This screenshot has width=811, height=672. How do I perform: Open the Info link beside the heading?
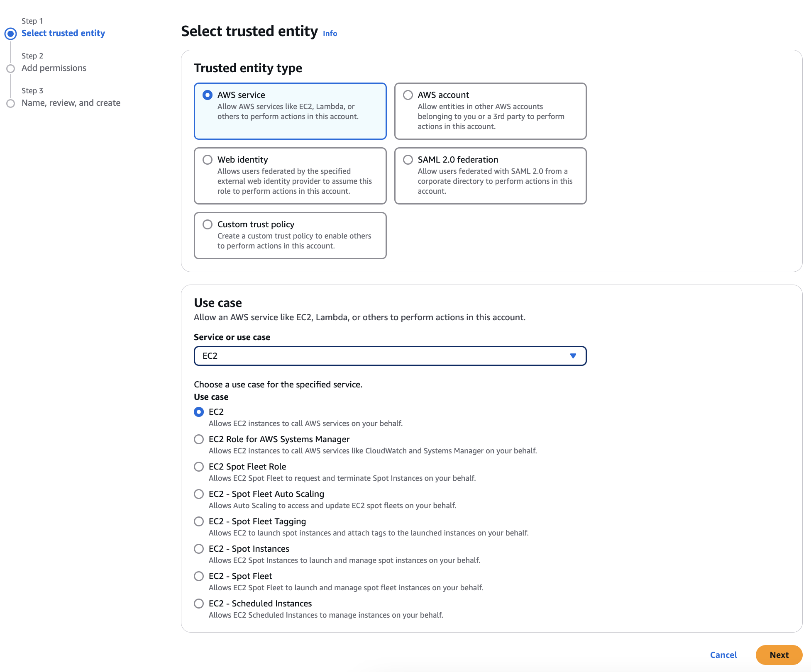[330, 34]
